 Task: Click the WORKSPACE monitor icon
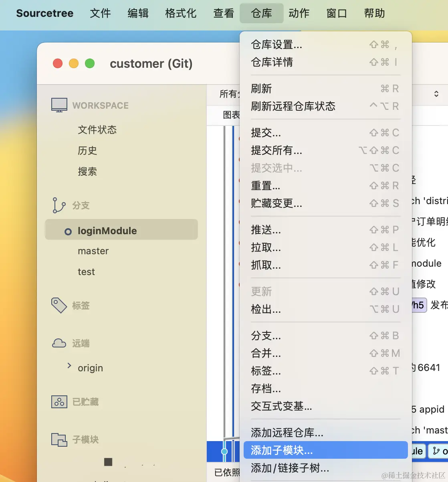point(59,105)
